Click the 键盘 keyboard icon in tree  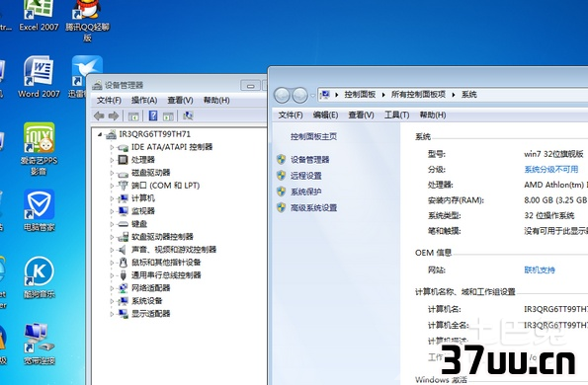coord(123,224)
